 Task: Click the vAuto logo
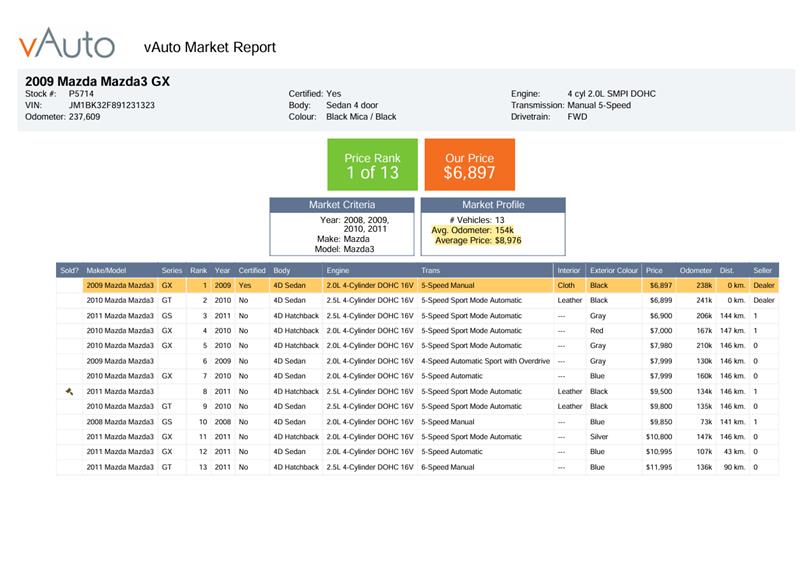(67, 43)
